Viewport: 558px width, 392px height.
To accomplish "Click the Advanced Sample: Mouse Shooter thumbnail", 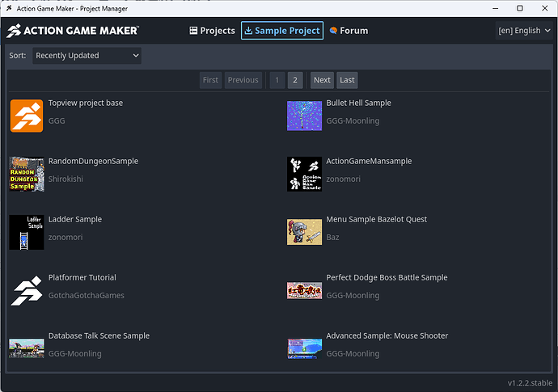I will [304, 348].
